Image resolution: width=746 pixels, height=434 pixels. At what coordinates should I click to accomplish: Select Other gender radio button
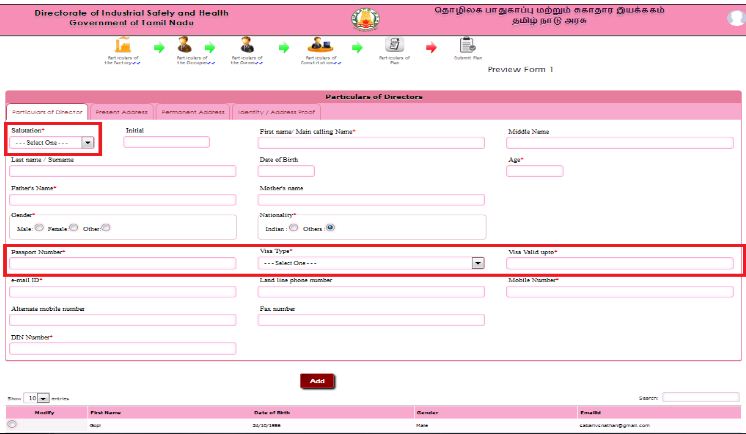(x=106, y=227)
